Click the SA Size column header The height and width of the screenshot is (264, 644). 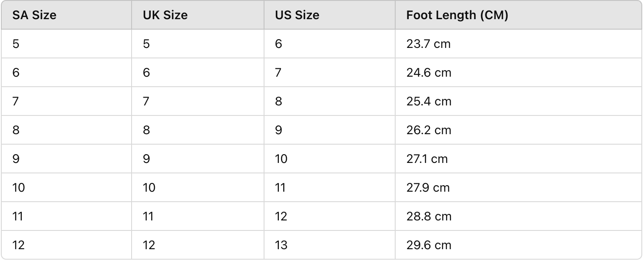(66, 15)
